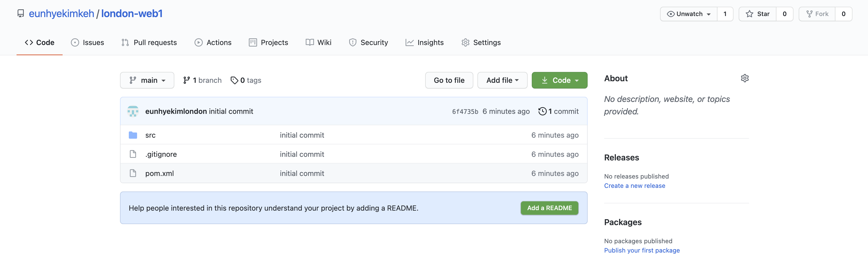Click the repository book icon beside eunhyekimkeh

click(20, 13)
